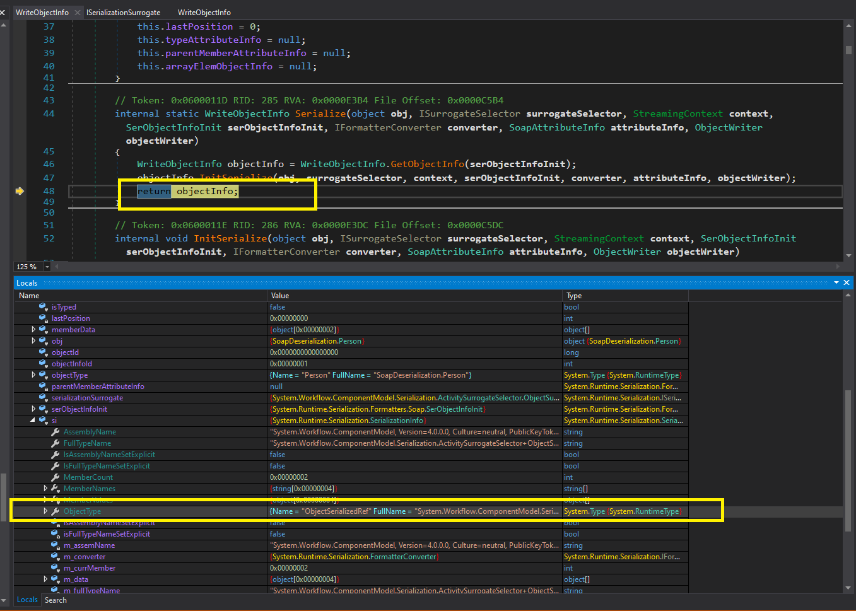Click the wrench property icon beside FullTypeName

click(56, 443)
